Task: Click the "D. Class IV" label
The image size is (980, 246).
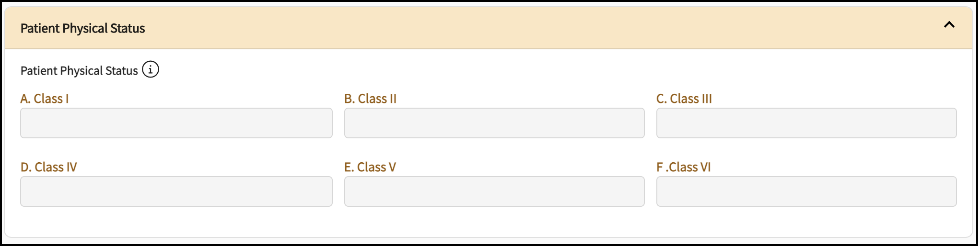Action: 48,168
